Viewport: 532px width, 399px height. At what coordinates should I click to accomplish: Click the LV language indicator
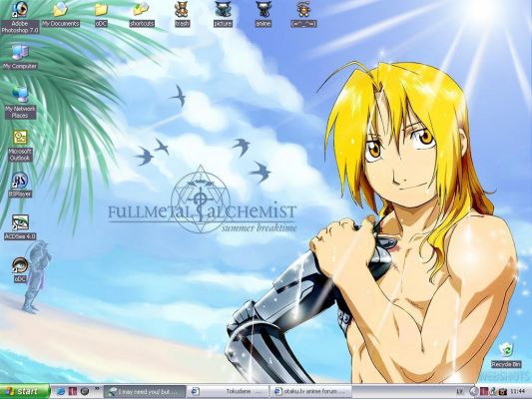point(460,392)
